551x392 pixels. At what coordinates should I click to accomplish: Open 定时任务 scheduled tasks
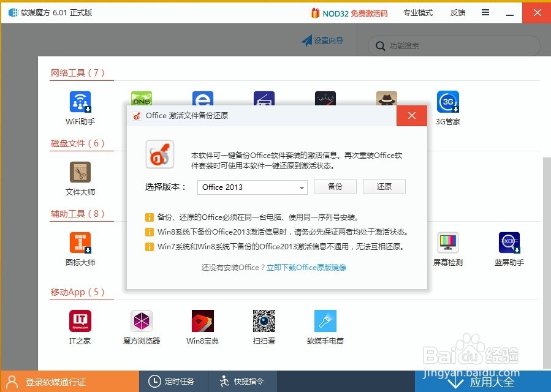[173, 382]
